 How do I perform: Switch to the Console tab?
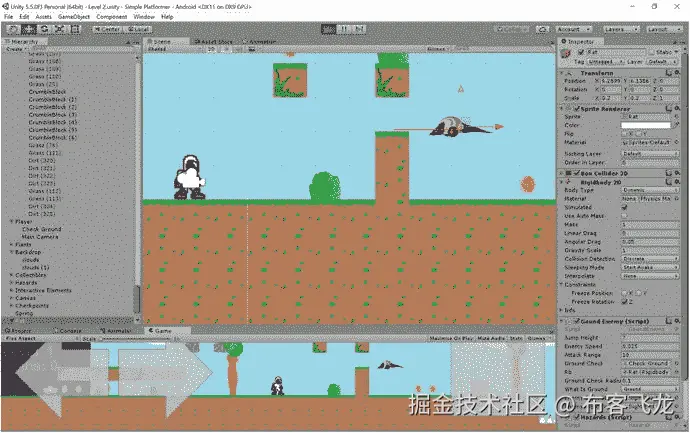tap(70, 330)
